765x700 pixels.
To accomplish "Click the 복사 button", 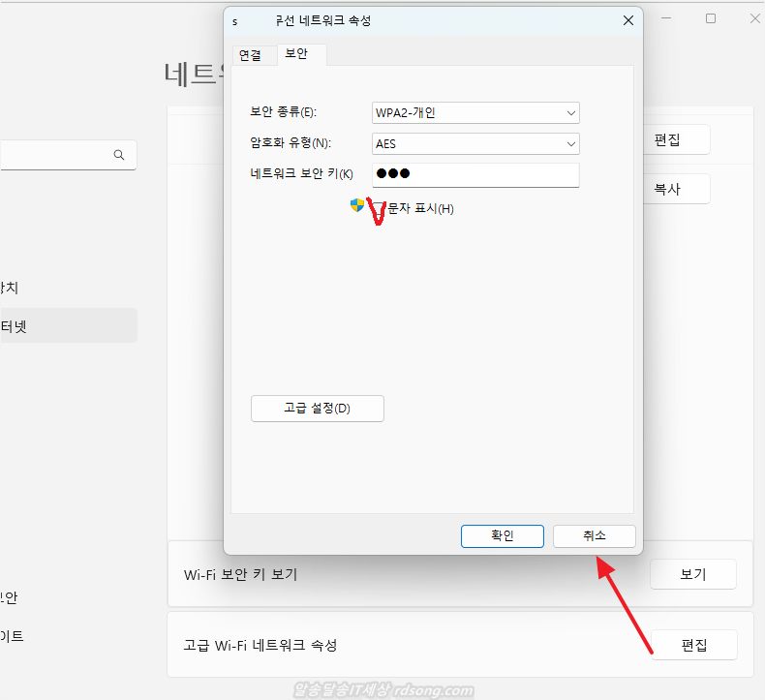I will [x=666, y=189].
